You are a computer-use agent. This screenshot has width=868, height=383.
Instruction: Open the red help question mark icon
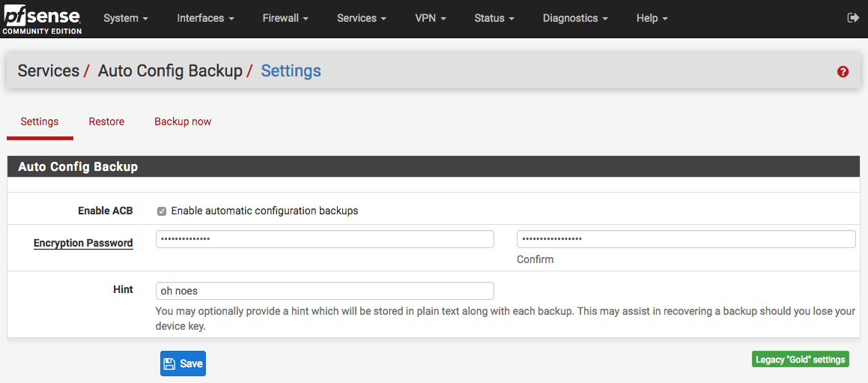pyautogui.click(x=843, y=72)
